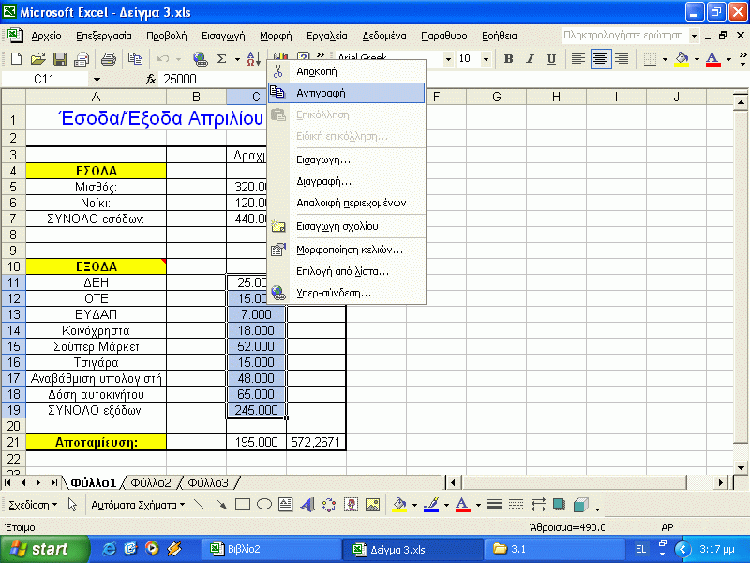Open the Σχεδίαση drawing menu dropdown

point(33,505)
